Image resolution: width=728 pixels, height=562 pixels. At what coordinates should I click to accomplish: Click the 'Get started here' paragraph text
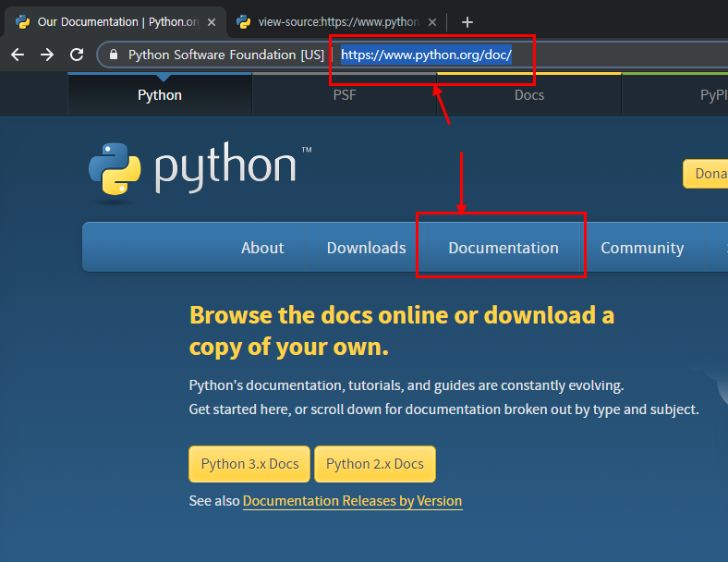443,409
